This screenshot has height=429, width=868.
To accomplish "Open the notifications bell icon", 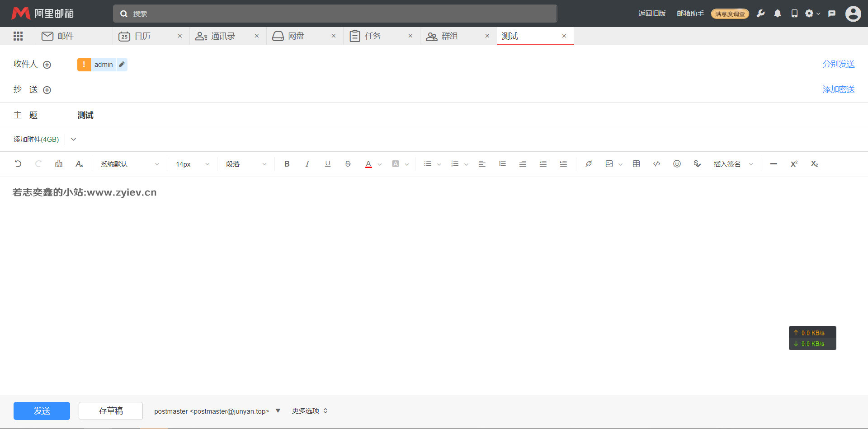I will coord(777,14).
